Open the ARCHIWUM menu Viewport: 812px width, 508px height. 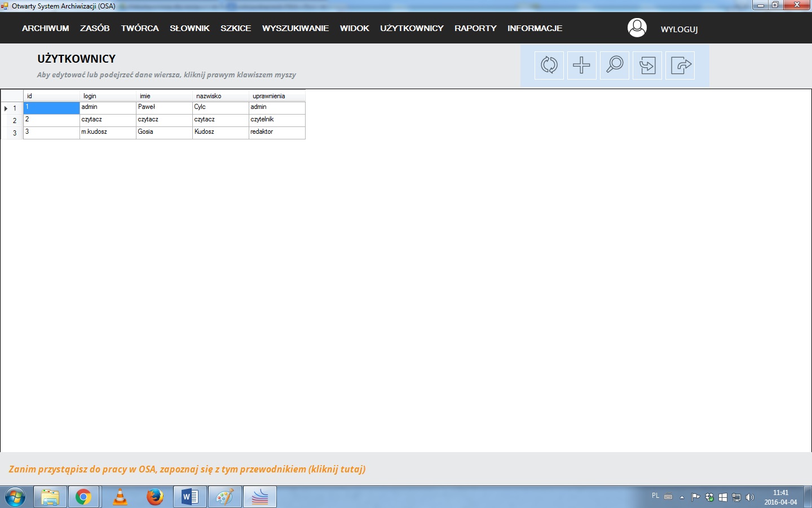(46, 28)
